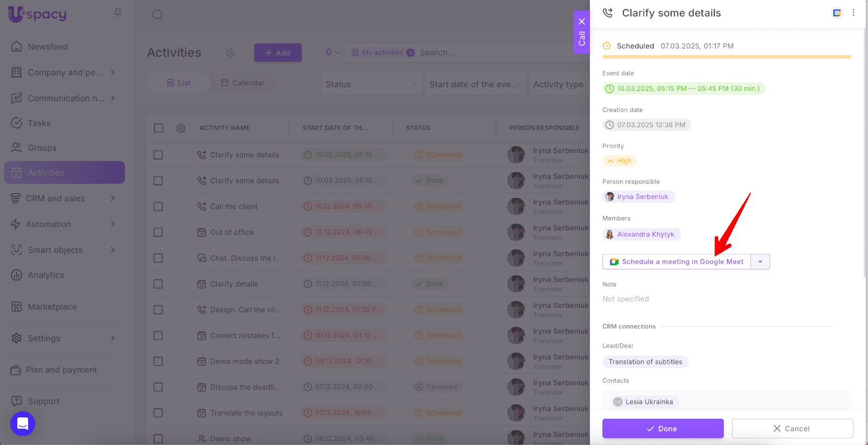Viewport: 868px width, 445px height.
Task: Open the Status filter dropdown
Action: [x=371, y=85]
